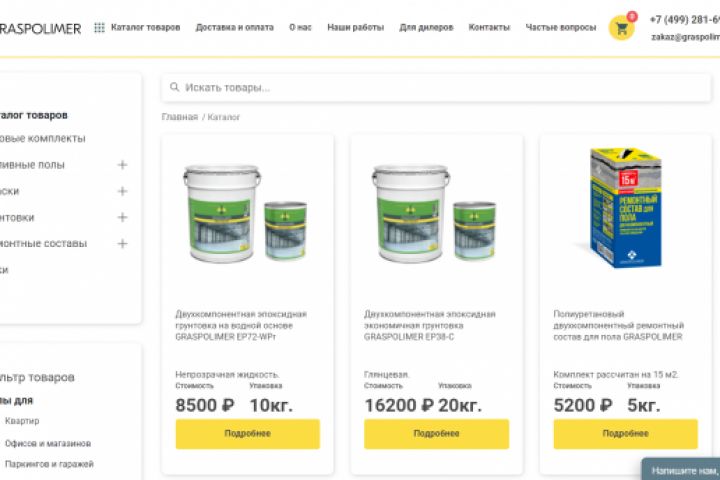
Task: Toggle the Квартир filter option
Action: point(22,421)
